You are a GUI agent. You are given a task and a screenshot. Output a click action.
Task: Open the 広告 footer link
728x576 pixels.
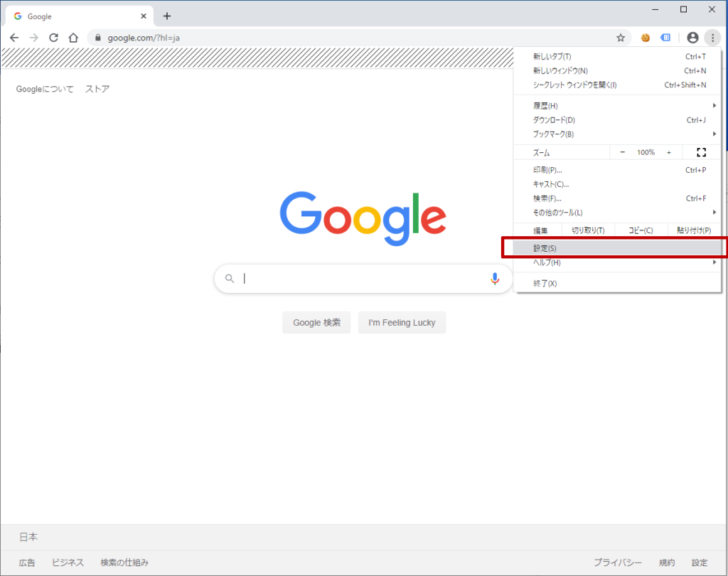(x=27, y=562)
